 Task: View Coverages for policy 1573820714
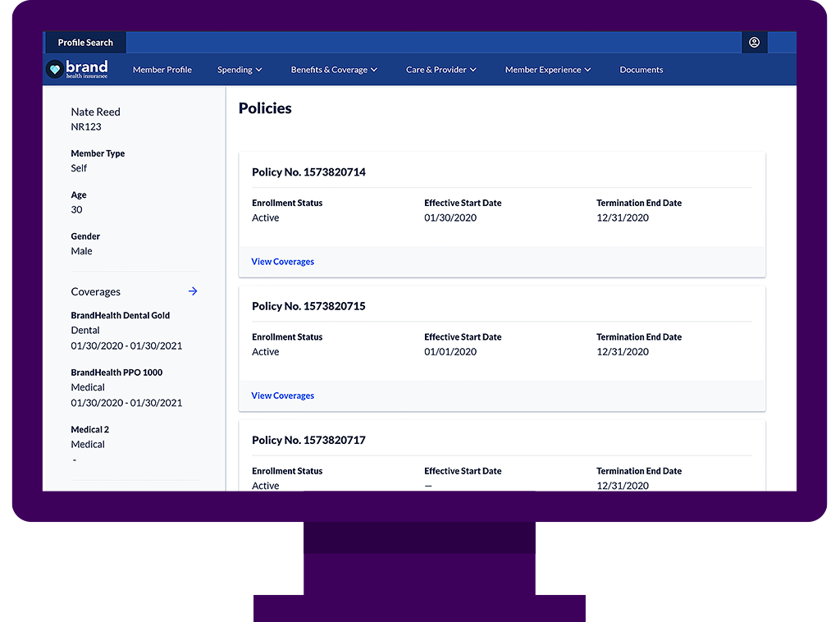coord(283,262)
